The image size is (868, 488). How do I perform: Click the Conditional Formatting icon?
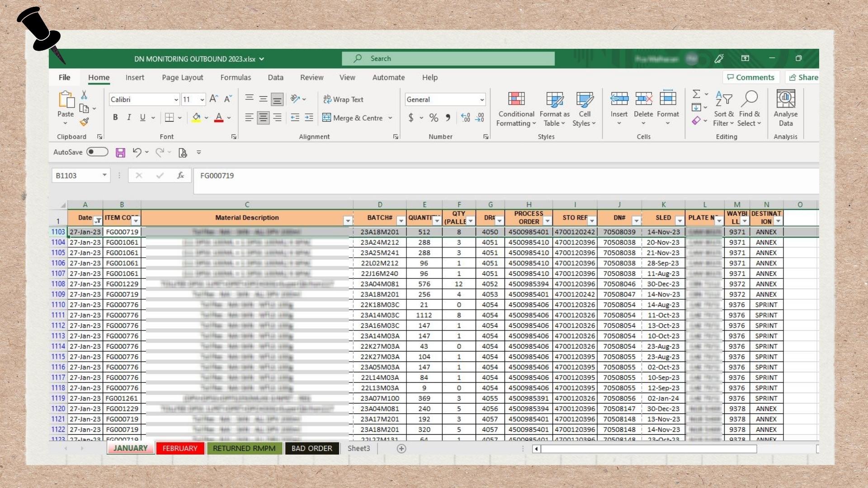click(x=516, y=99)
